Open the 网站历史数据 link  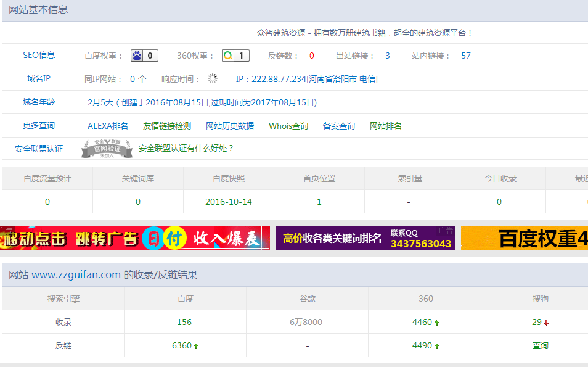point(230,126)
